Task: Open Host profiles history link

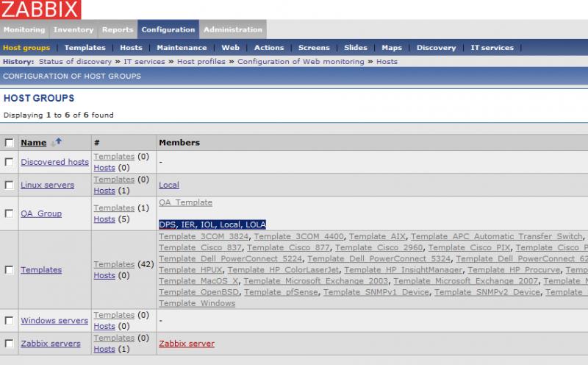Action: pos(201,62)
